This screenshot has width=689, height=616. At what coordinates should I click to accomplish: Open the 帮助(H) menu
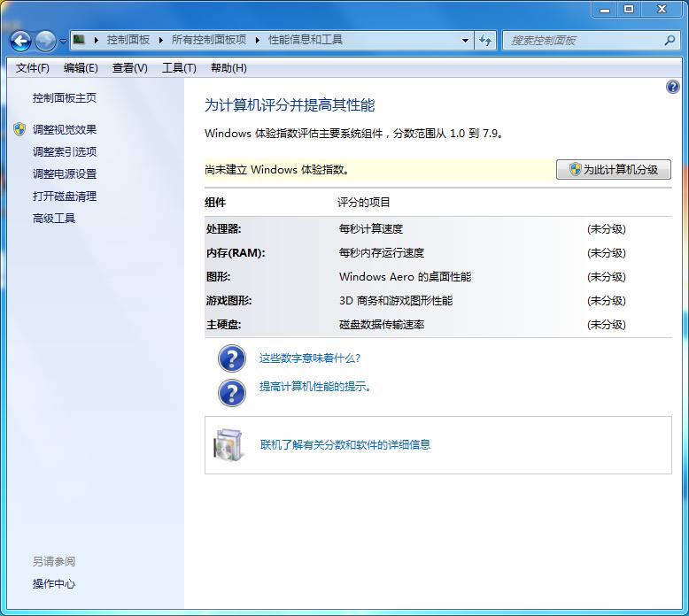tap(228, 68)
